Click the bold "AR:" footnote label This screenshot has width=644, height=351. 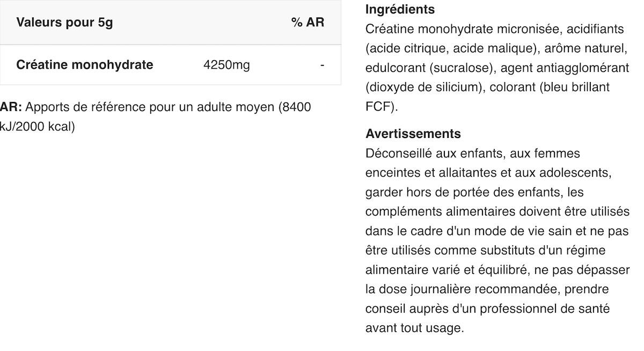11,107
